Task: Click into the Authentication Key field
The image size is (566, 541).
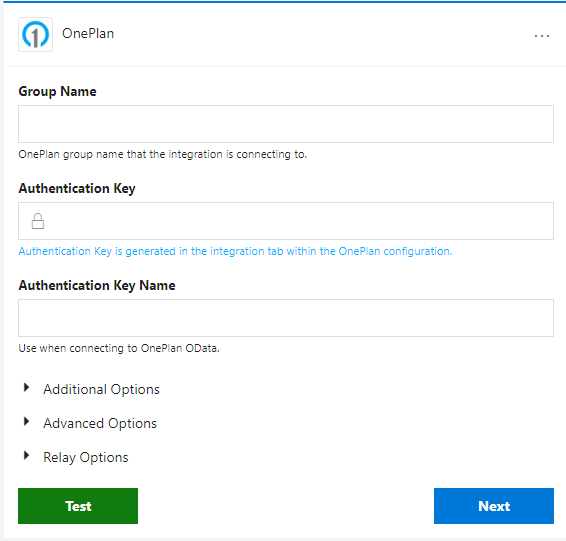Action: pyautogui.click(x=286, y=221)
